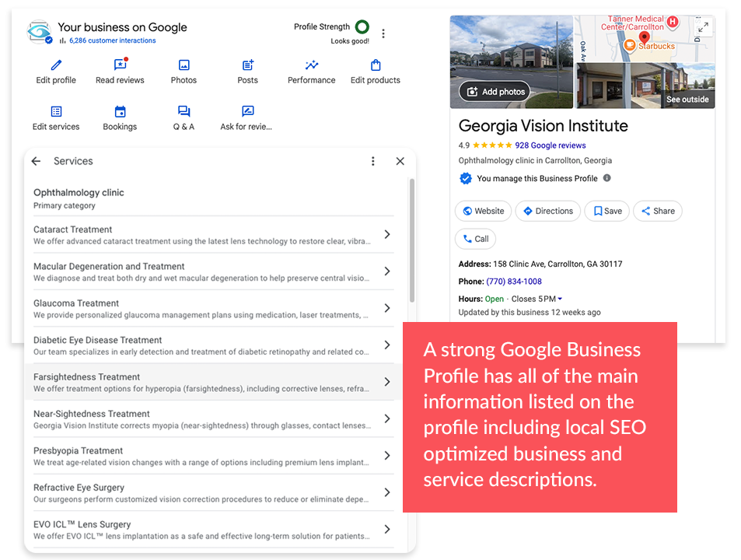The height and width of the screenshot is (560, 741).
Task: Open the Presbyopia Treatment service entry
Action: tap(202, 456)
